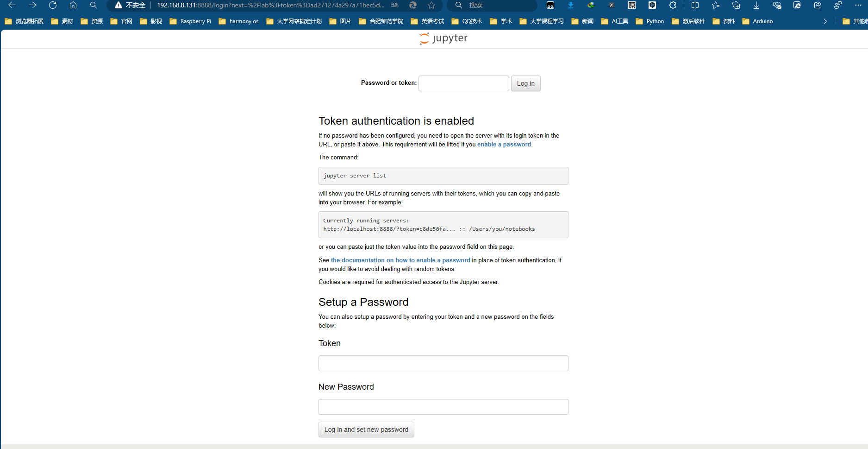The image size is (868, 449).
Task: Open the browser settings ellipsis menu
Action: (859, 5)
